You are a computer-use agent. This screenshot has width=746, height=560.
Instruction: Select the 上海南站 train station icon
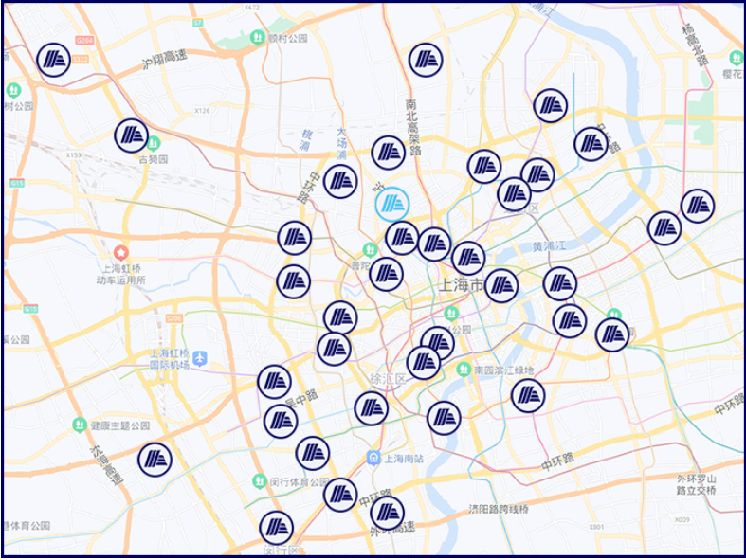pyautogui.click(x=373, y=459)
